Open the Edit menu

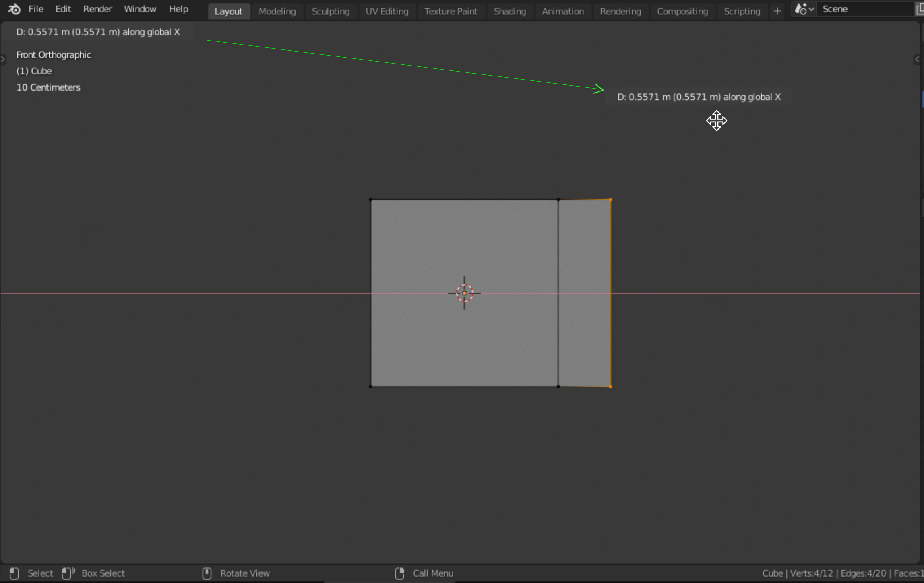coord(63,9)
